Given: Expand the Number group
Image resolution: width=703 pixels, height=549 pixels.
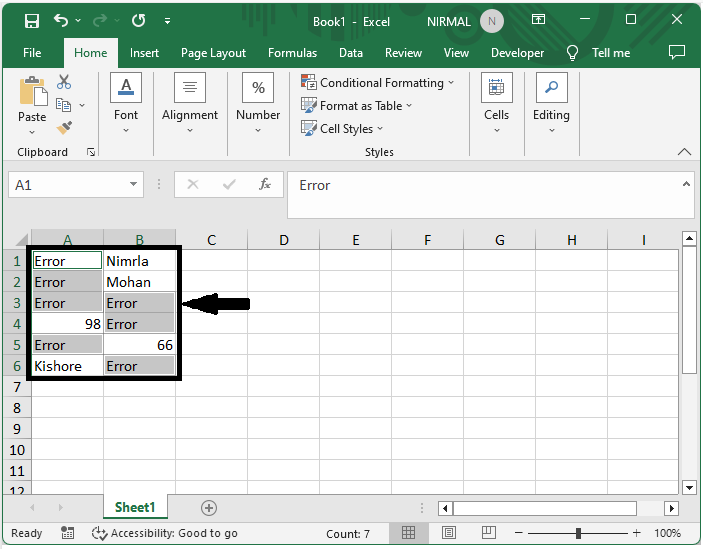Looking at the screenshot, I should pos(258,103).
